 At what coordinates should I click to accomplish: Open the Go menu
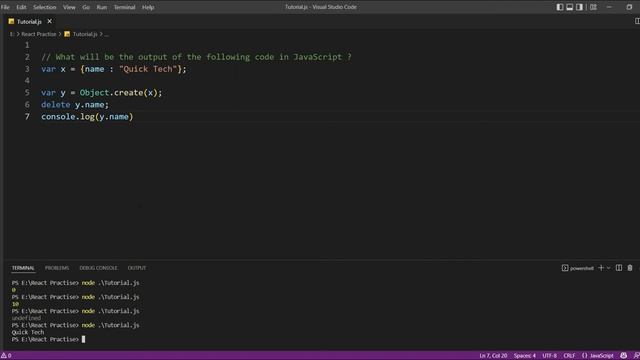(86, 7)
